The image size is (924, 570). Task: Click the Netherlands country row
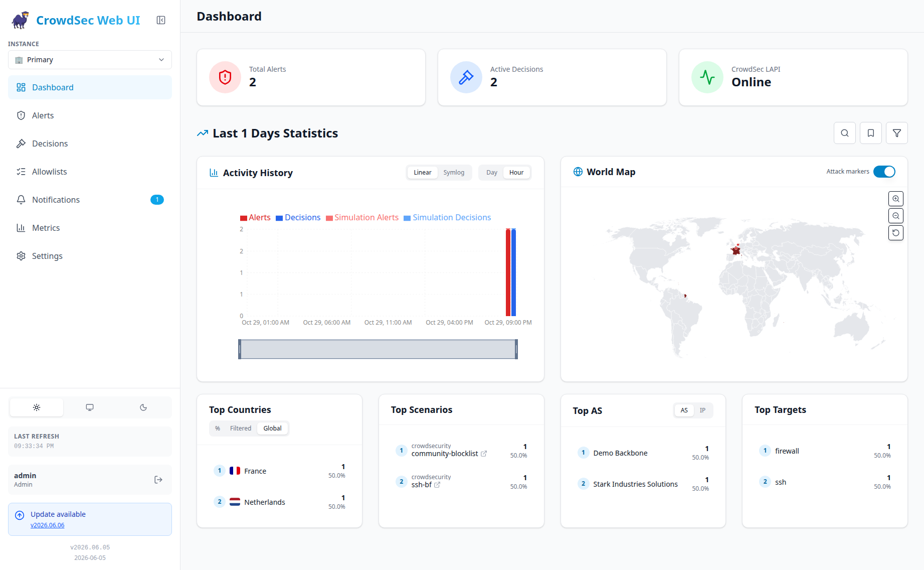click(280, 502)
